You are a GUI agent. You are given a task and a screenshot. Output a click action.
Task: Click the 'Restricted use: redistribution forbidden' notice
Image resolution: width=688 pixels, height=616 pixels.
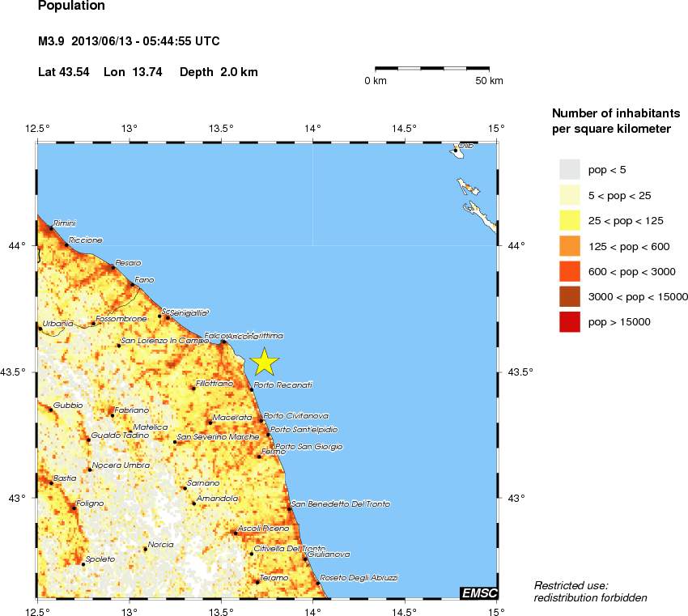pos(590,592)
